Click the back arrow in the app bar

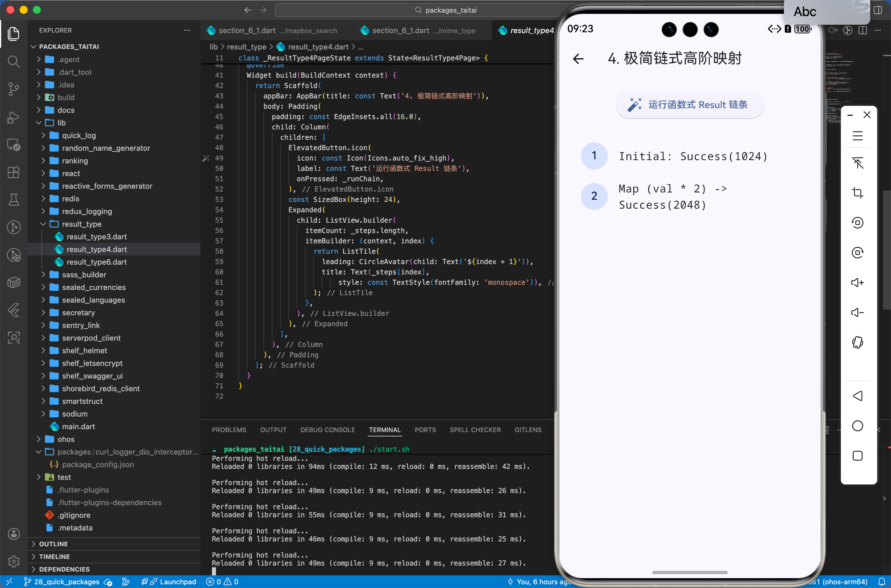[578, 58]
